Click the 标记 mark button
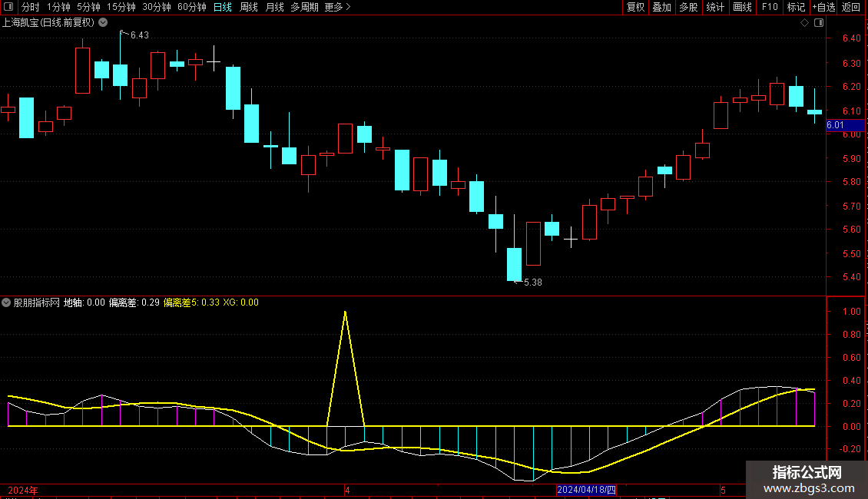This screenshot has height=499, width=868. [796, 7]
